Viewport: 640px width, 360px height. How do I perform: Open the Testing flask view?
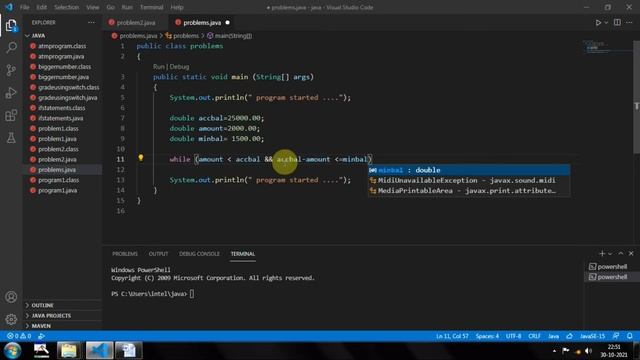pyautogui.click(x=11, y=138)
